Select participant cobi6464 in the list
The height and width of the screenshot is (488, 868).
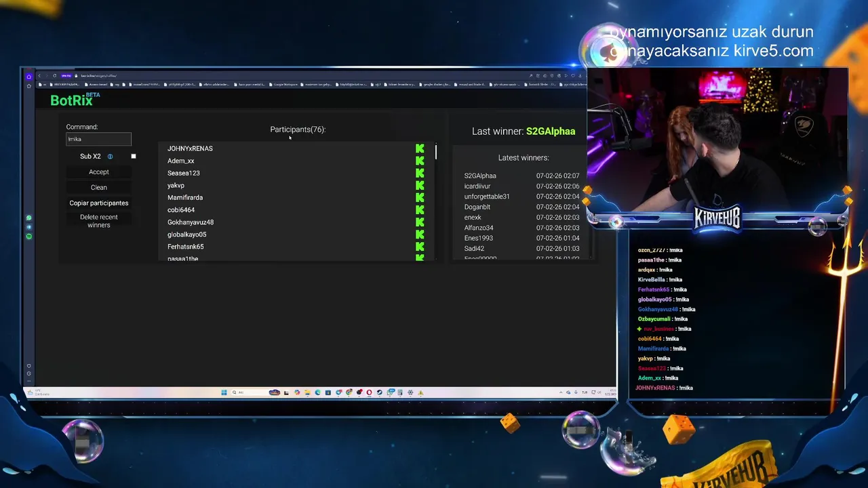(x=181, y=210)
